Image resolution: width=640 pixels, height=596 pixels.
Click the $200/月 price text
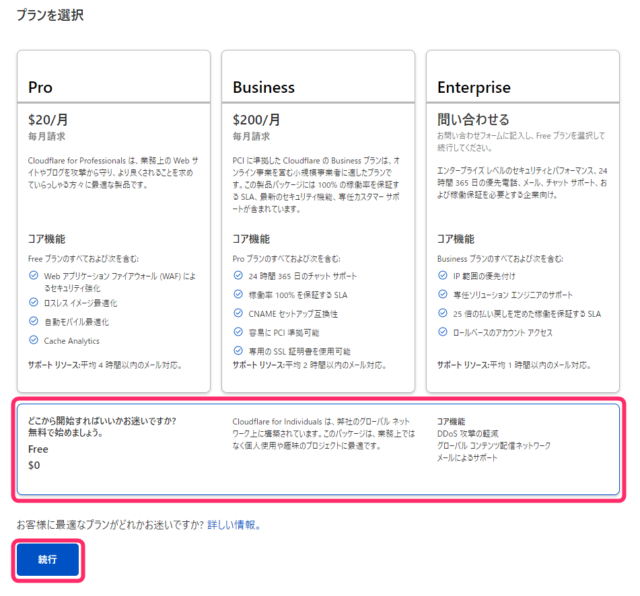click(x=256, y=120)
